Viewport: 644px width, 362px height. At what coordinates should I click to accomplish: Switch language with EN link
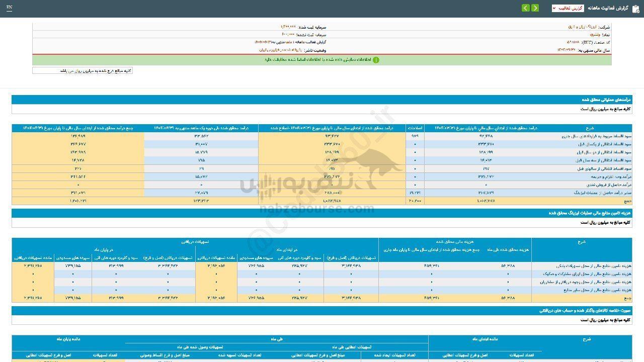click(10, 8)
